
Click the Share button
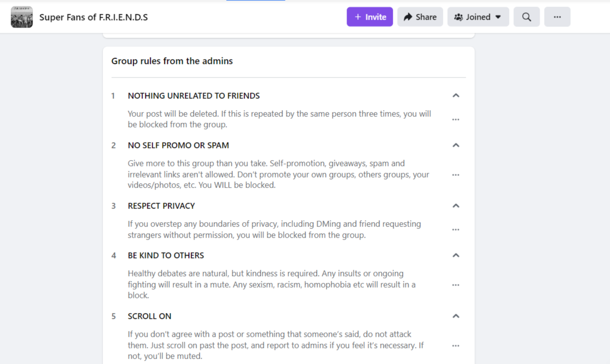[420, 17]
